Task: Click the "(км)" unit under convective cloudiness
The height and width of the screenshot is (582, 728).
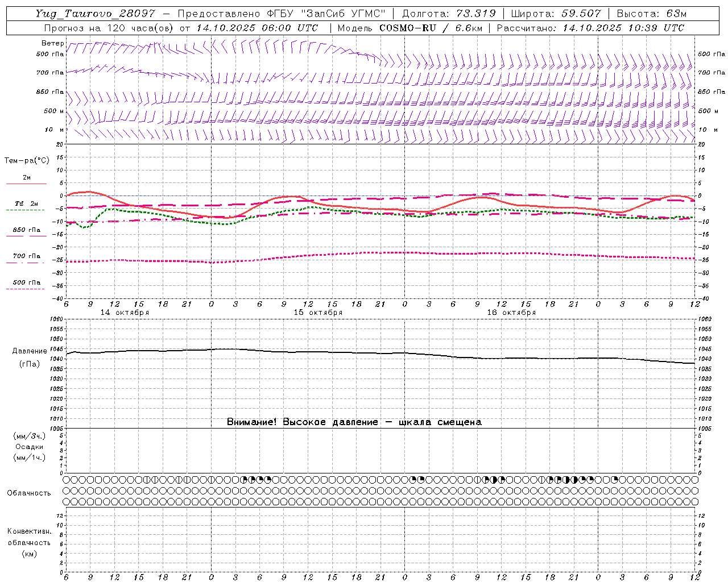Action: (x=30, y=554)
